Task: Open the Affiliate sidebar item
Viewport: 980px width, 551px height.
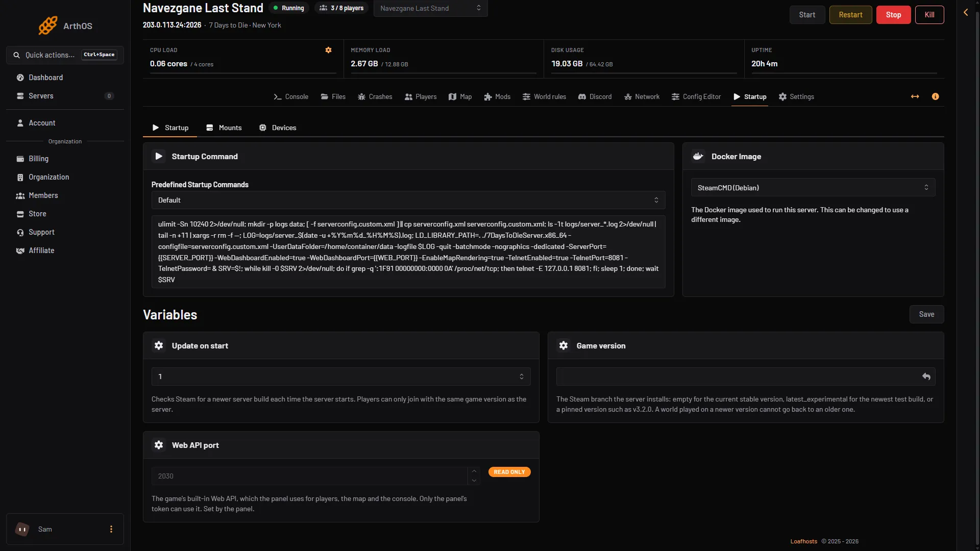Action: (x=65, y=251)
